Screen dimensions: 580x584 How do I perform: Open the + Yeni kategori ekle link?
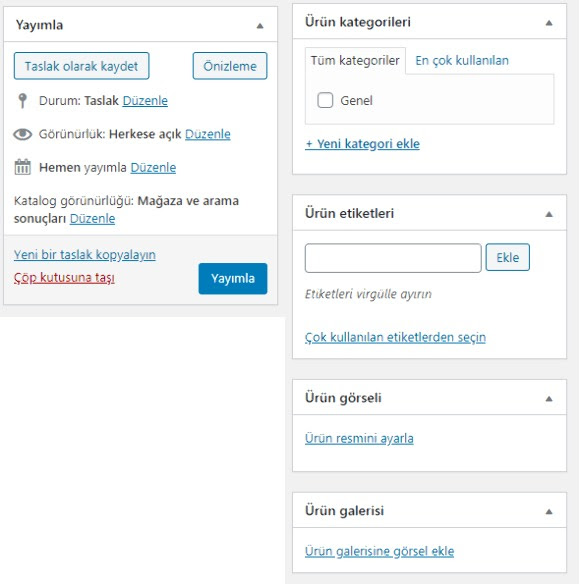[362, 144]
